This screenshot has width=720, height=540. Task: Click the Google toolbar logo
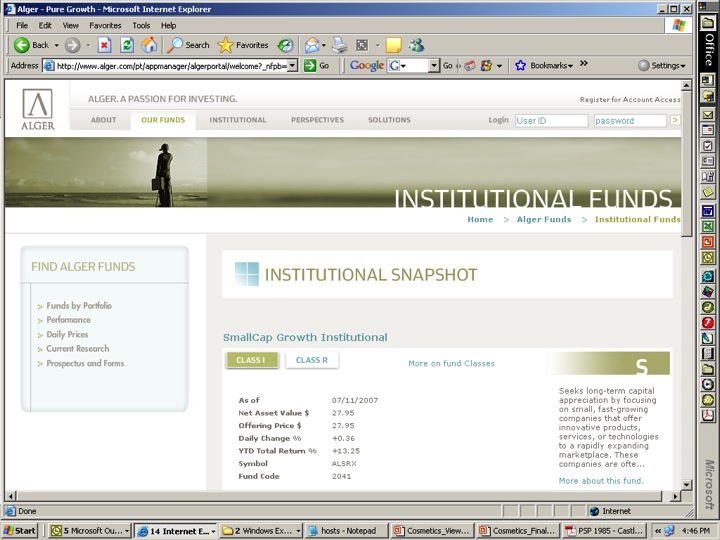pos(366,66)
